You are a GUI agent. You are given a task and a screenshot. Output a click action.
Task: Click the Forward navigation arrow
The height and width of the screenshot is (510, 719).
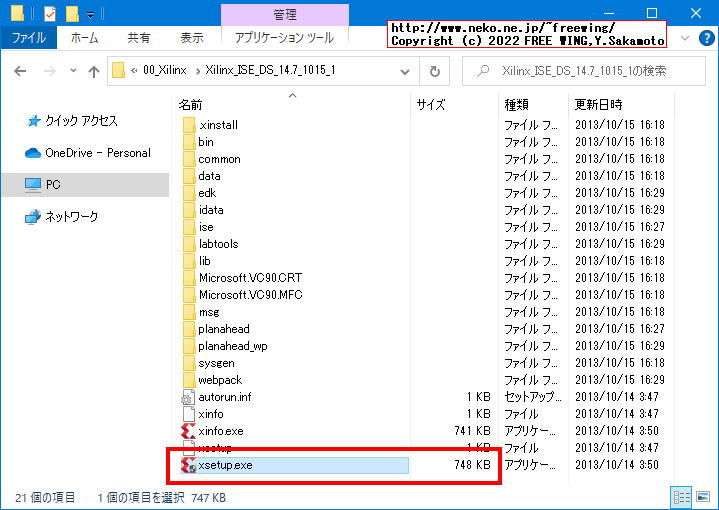50,71
